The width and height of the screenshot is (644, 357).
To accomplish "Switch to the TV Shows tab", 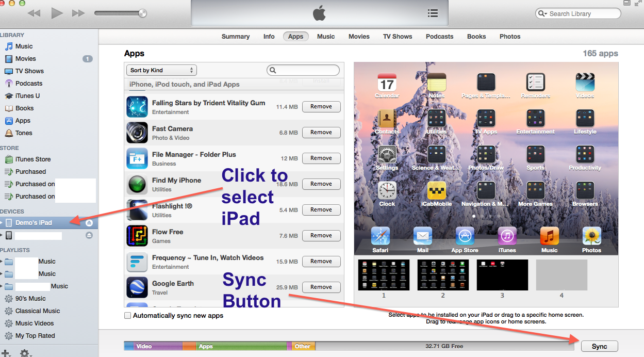I will tap(398, 37).
